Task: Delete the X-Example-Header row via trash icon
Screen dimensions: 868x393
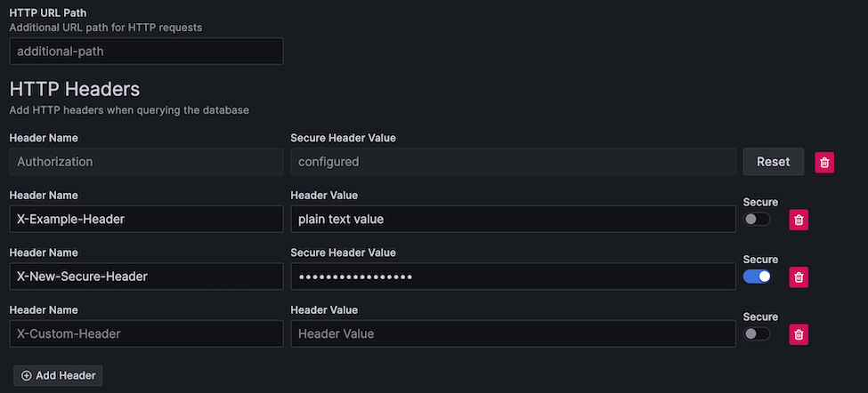Action: (799, 220)
